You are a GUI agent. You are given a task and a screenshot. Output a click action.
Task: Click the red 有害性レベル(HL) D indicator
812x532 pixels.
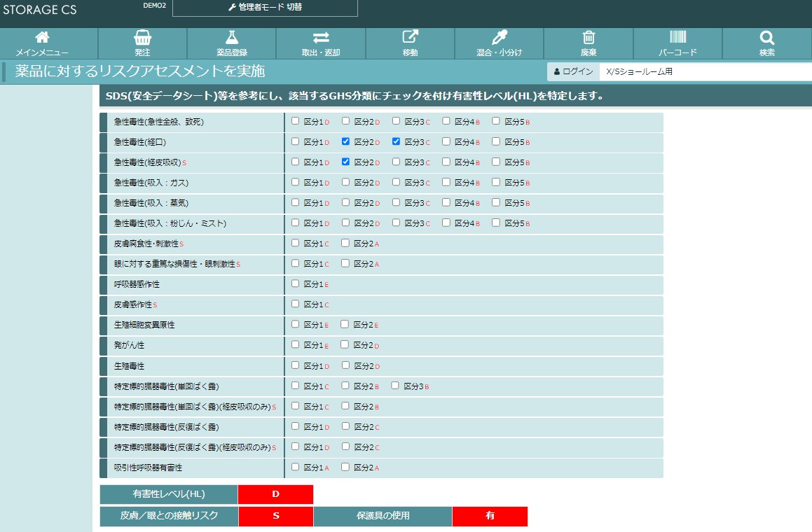tap(276, 494)
